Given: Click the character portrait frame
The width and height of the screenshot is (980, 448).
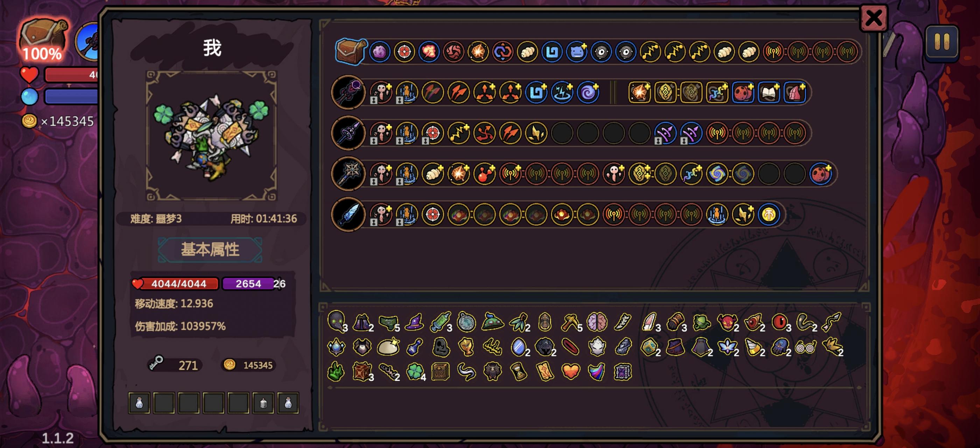Looking at the screenshot, I should coord(211,135).
